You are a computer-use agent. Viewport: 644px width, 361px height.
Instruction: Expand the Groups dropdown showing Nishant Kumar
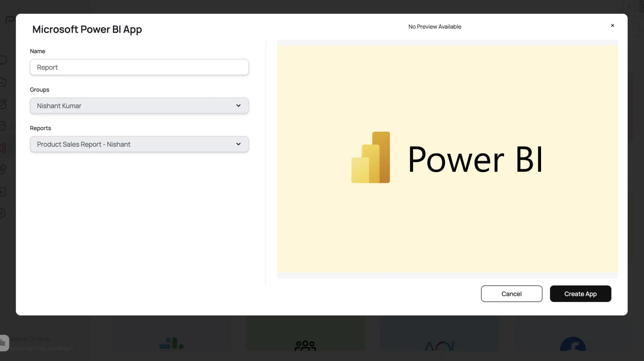pos(139,105)
